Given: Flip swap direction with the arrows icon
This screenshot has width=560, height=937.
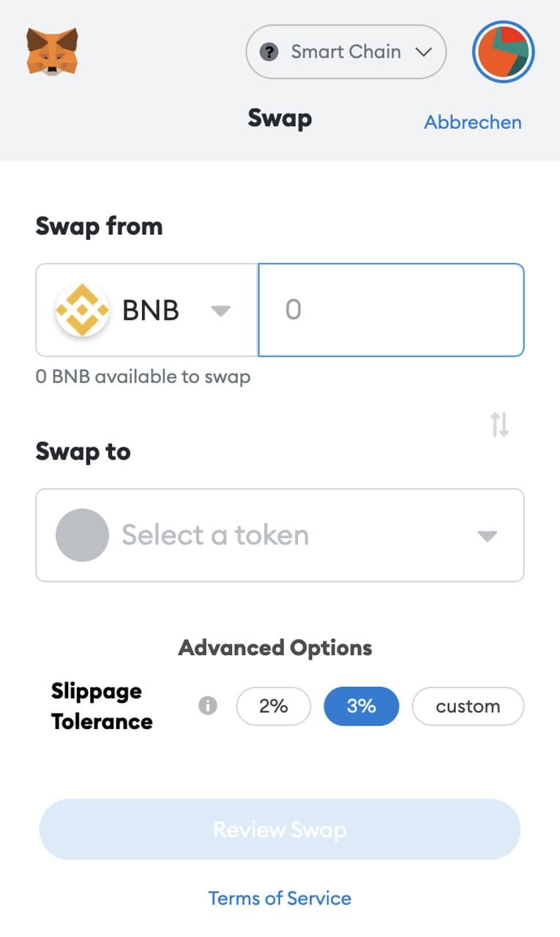Looking at the screenshot, I should coord(499,424).
